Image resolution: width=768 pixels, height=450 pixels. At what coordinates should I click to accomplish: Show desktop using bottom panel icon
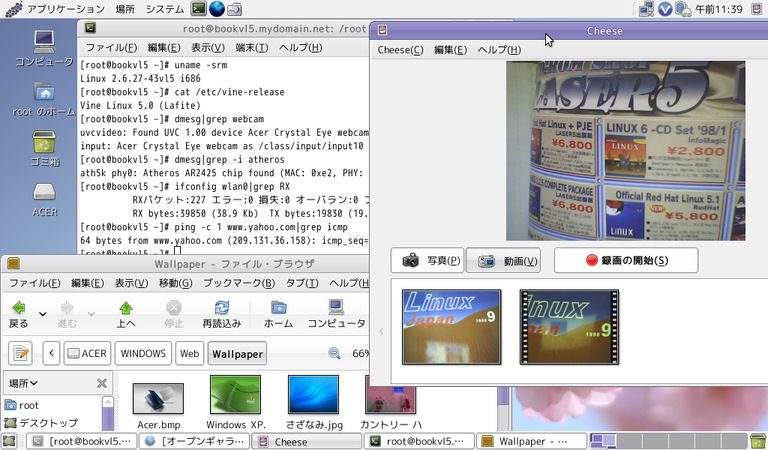(9, 441)
